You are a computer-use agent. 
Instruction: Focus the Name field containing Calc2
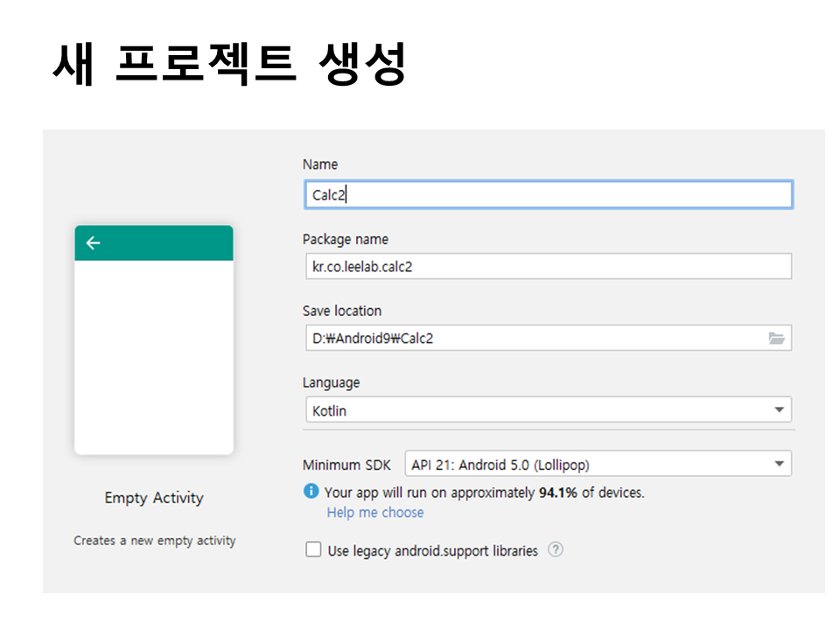tap(548, 195)
